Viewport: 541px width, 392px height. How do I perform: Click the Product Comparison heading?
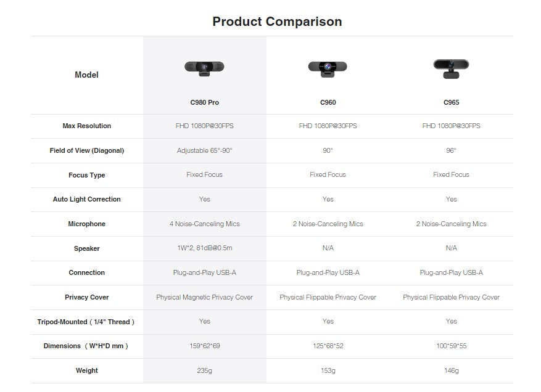[277, 22]
